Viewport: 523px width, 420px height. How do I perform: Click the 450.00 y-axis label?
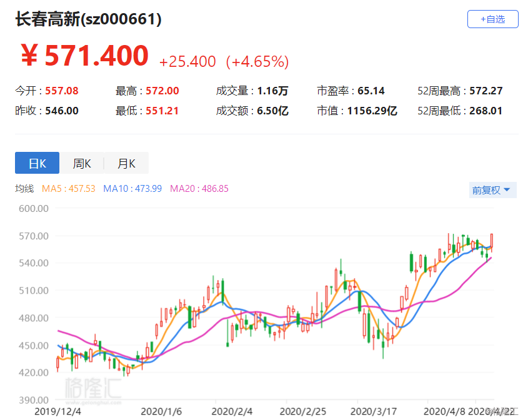click(34, 346)
